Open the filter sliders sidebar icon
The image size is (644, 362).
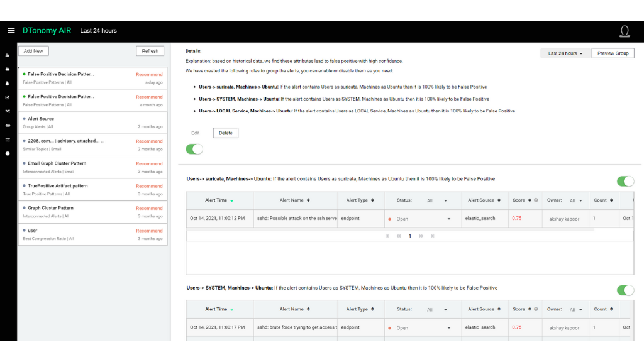8,140
